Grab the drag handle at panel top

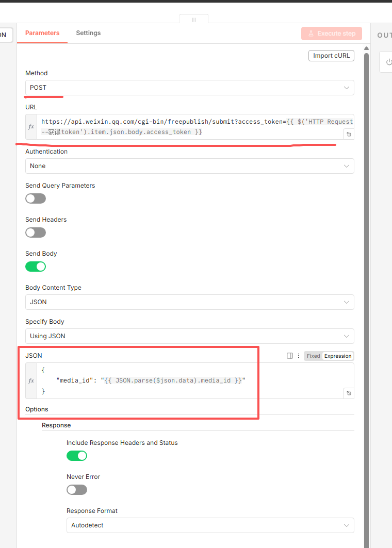pos(194,20)
